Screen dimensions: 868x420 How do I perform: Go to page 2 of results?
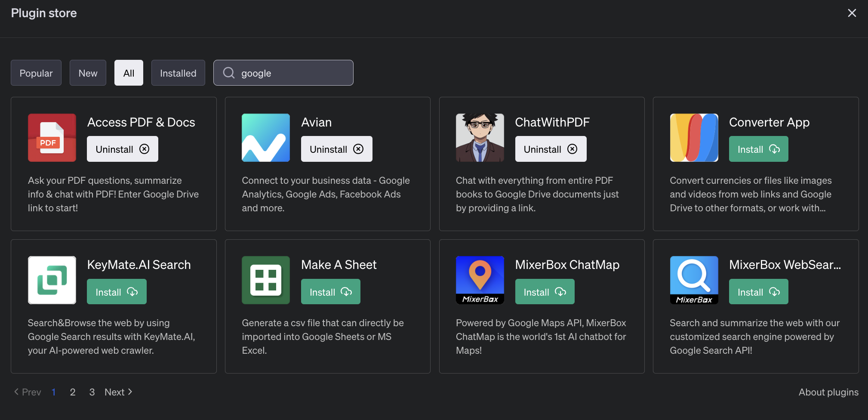coord(73,392)
